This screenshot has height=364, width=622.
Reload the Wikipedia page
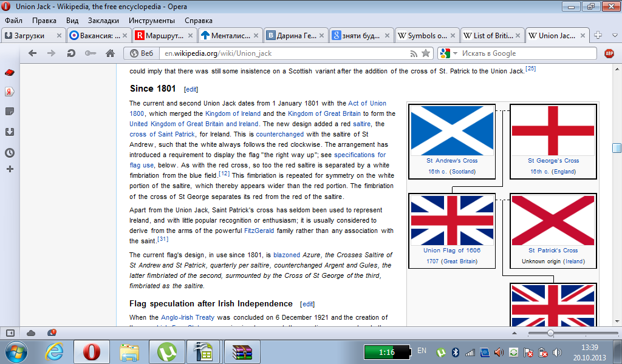tap(71, 53)
